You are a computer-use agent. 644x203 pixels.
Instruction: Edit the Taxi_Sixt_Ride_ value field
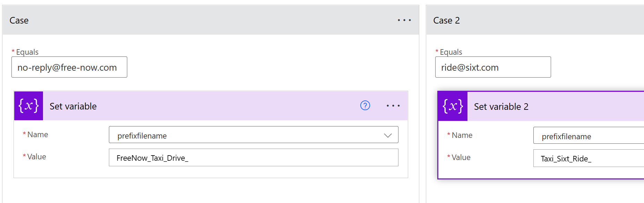click(x=590, y=158)
